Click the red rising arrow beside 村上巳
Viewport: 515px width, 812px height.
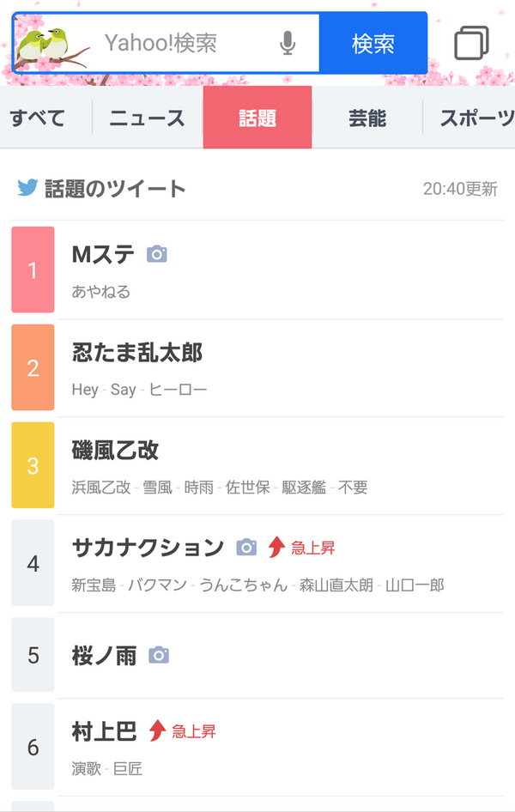tap(157, 730)
